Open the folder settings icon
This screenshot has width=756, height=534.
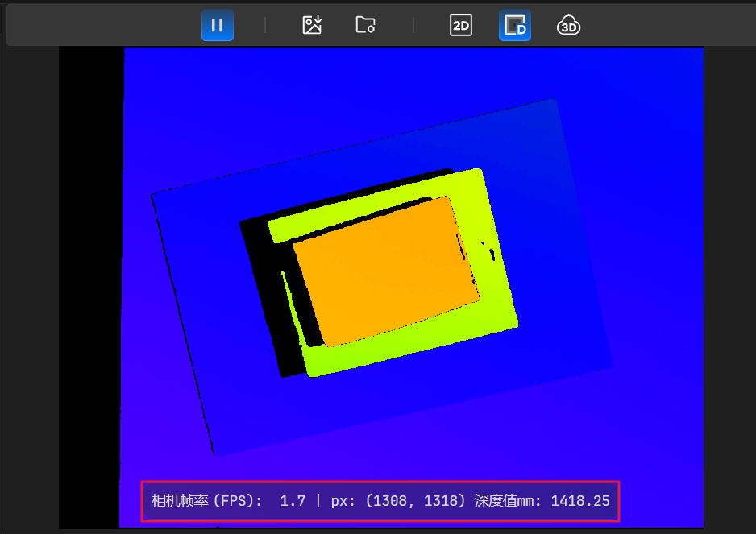click(365, 26)
